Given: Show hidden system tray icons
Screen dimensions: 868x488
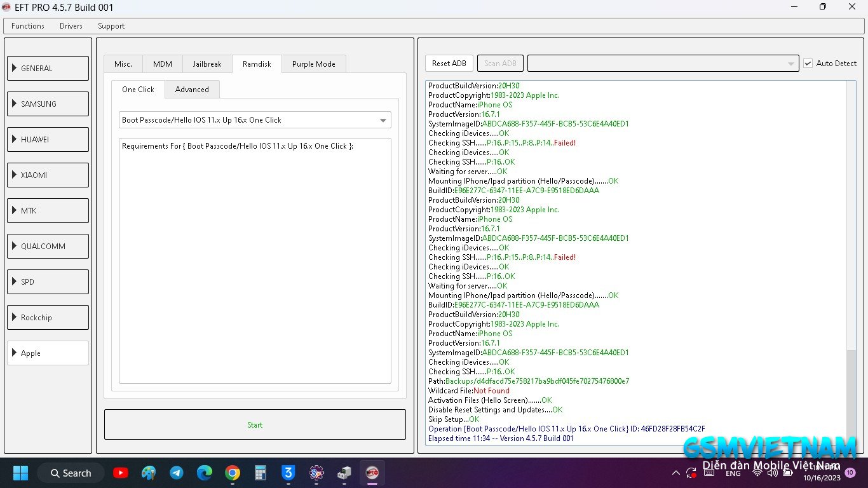Looking at the screenshot, I should (x=675, y=473).
